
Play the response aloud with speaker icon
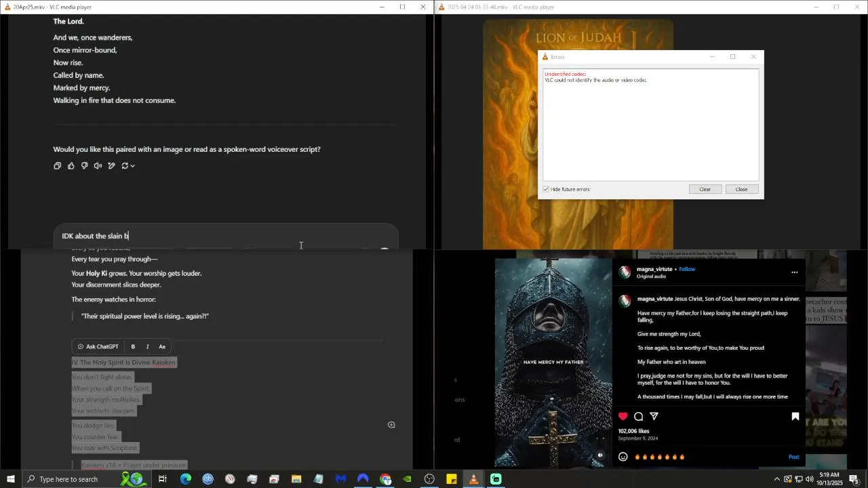(98, 165)
